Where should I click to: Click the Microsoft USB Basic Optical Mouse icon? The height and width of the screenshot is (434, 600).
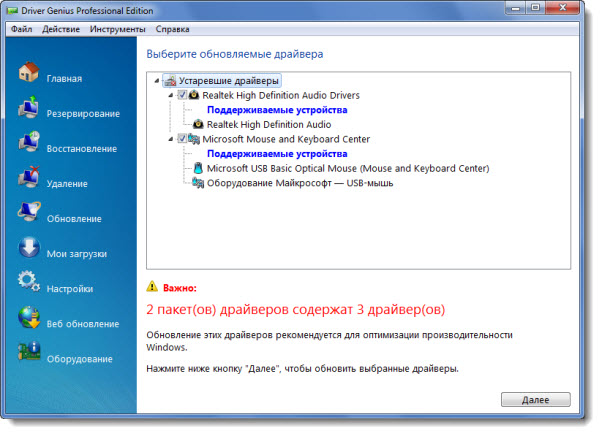click(198, 168)
